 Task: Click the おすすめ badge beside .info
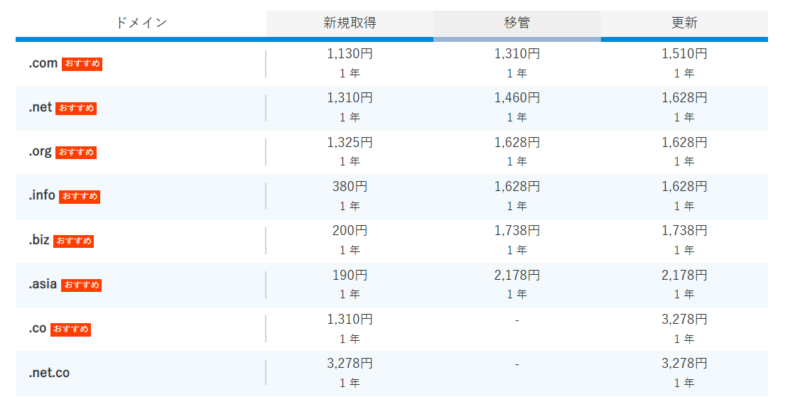(x=79, y=196)
